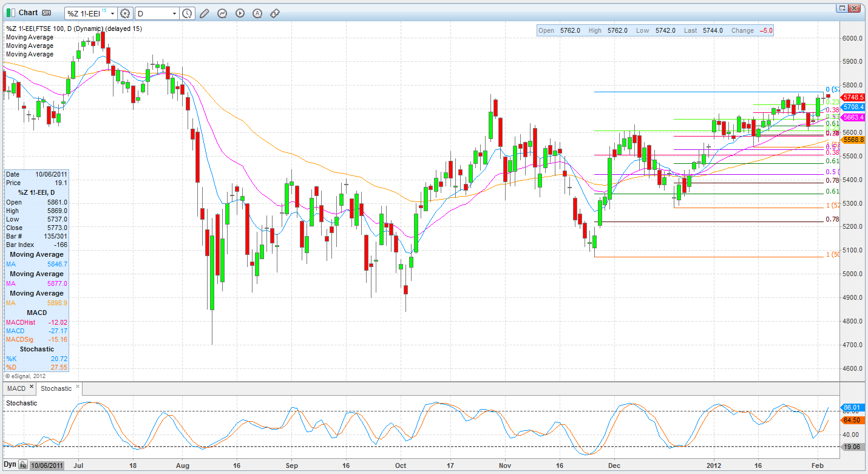The height and width of the screenshot is (474, 868).
Task: Click the gray 19.06 cursor value marker
Action: (x=852, y=447)
